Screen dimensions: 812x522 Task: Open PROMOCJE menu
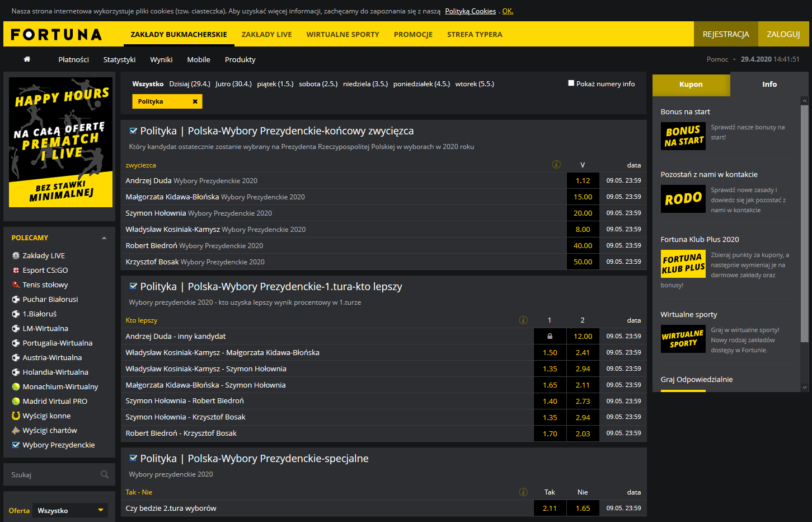coord(413,34)
